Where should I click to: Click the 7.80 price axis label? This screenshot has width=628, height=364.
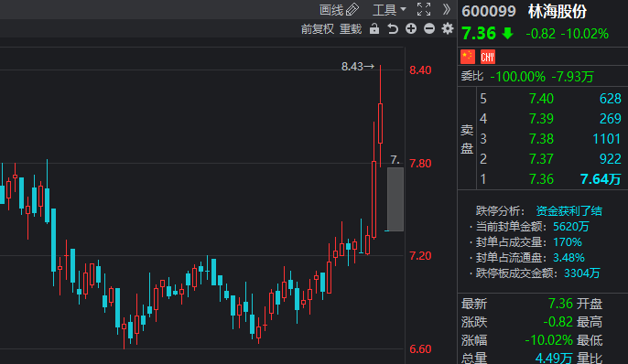[x=420, y=163]
